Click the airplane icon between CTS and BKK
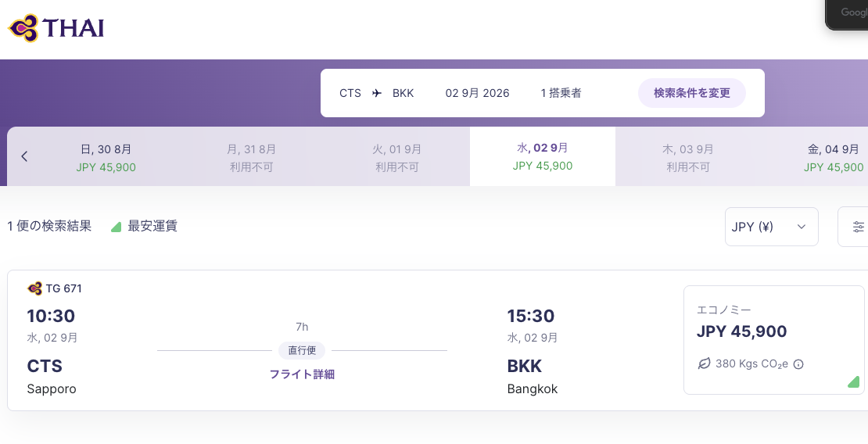 377,93
